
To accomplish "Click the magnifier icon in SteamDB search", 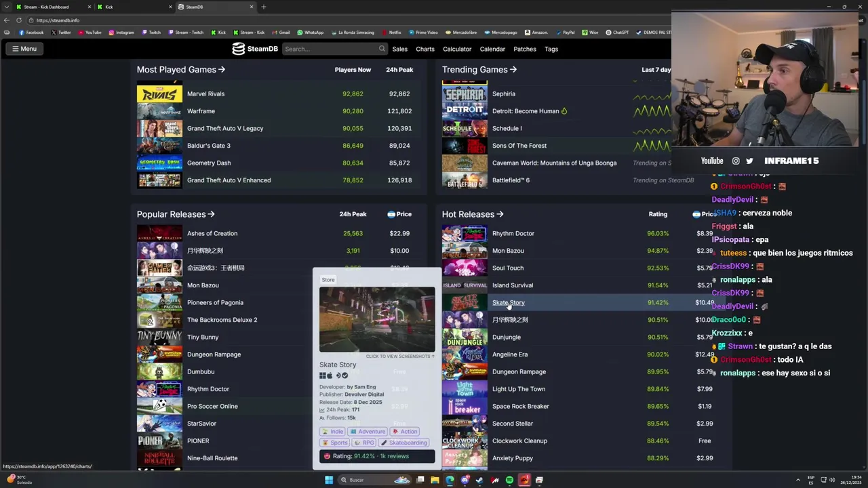I will click(382, 49).
